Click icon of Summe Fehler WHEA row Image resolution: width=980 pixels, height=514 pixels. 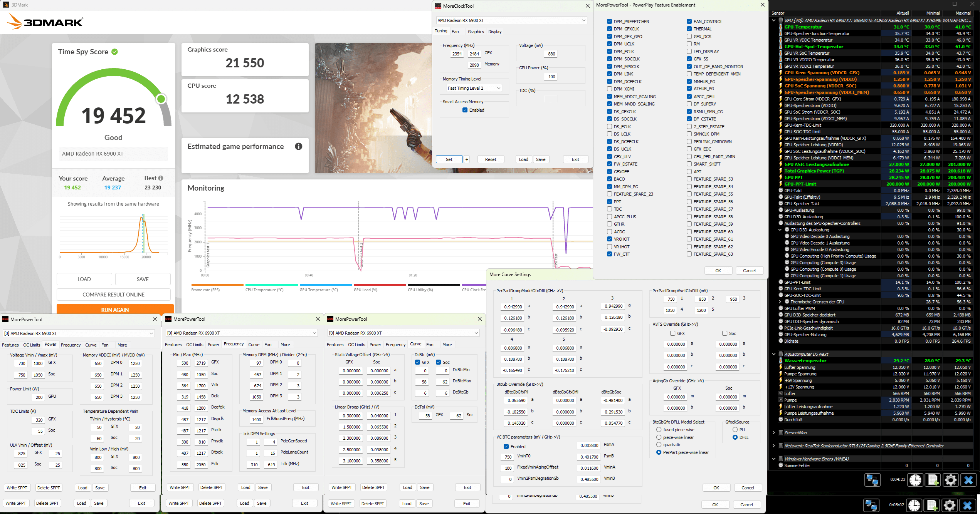(781, 465)
